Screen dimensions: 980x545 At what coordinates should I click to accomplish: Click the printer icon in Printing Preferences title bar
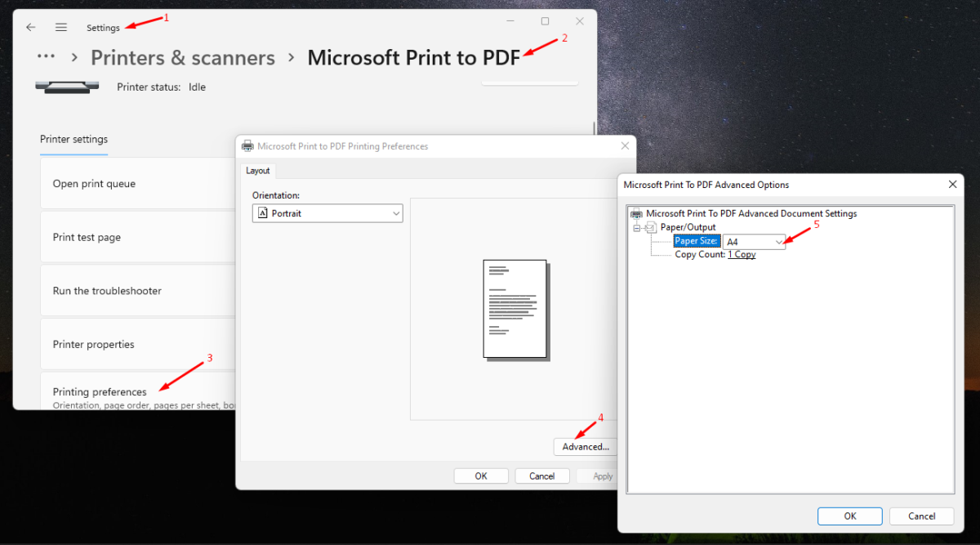[247, 146]
